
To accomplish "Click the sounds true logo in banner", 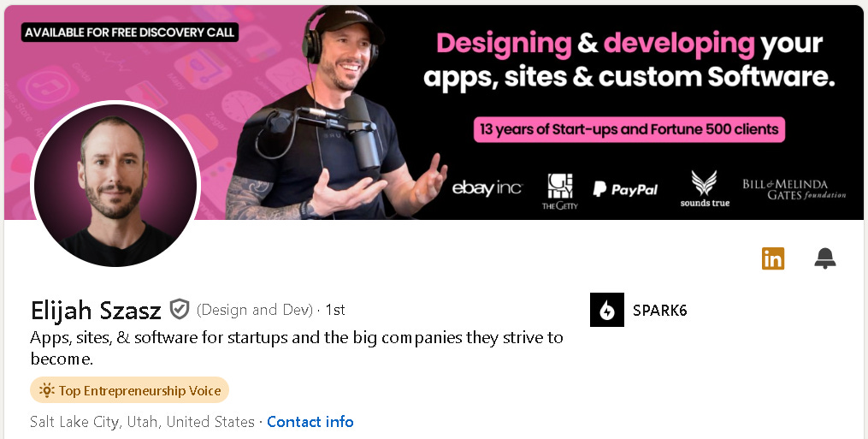I will point(705,188).
